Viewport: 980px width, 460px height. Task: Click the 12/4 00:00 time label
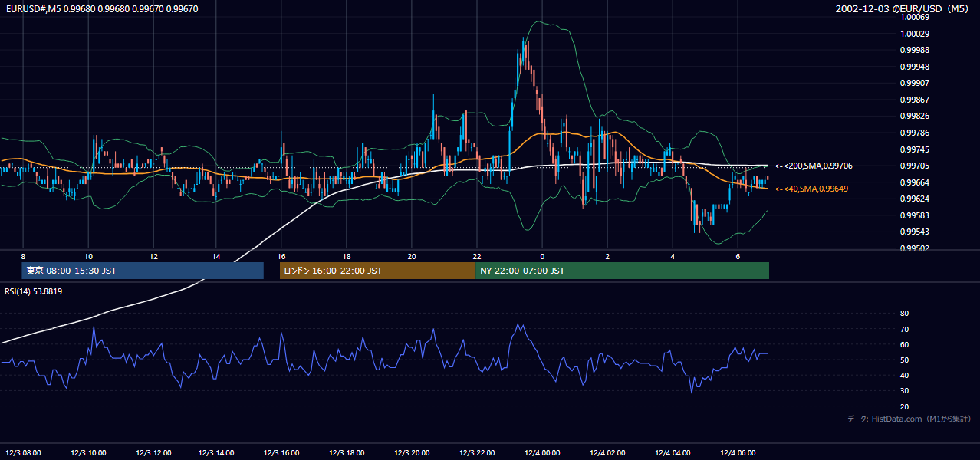(542, 452)
